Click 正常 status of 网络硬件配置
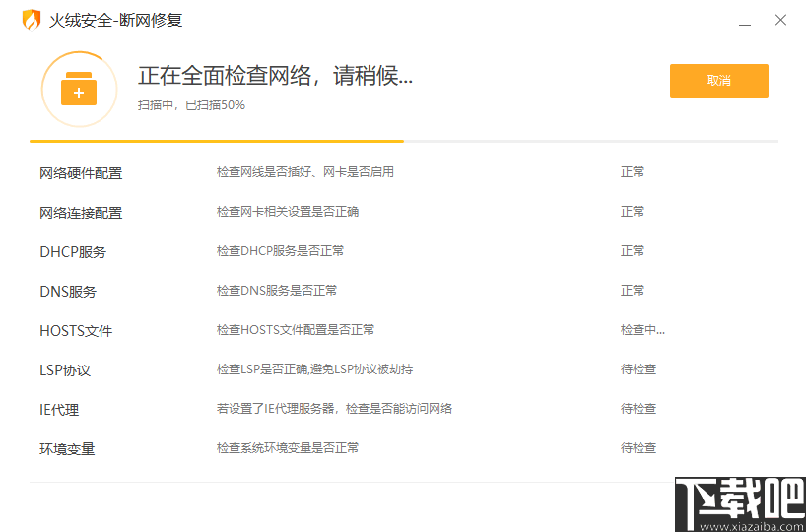 pyautogui.click(x=633, y=172)
